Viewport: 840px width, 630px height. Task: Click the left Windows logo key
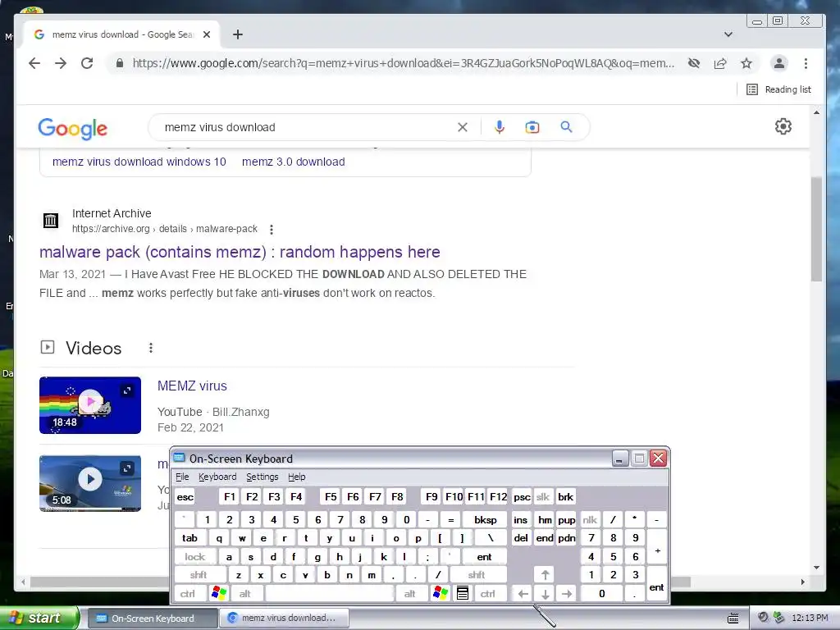click(219, 594)
